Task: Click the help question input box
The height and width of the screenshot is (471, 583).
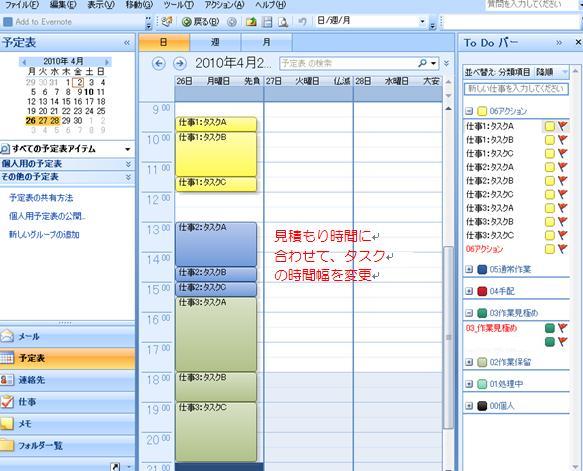Action: coord(531,5)
